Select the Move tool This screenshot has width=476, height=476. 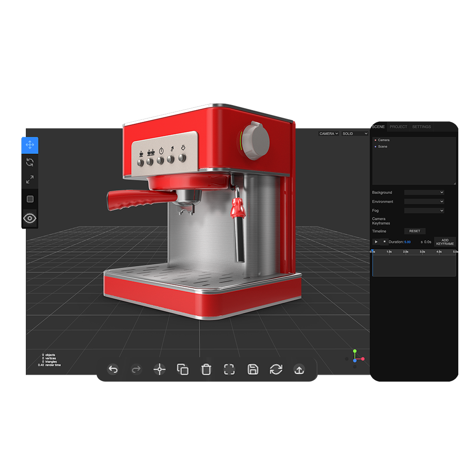29,145
